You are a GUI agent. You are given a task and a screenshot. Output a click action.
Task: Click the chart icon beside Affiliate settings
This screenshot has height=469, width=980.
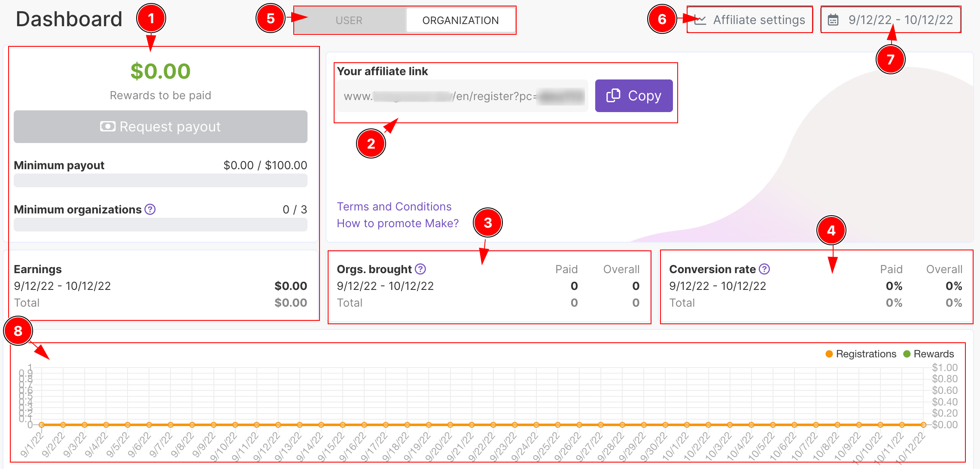(700, 20)
